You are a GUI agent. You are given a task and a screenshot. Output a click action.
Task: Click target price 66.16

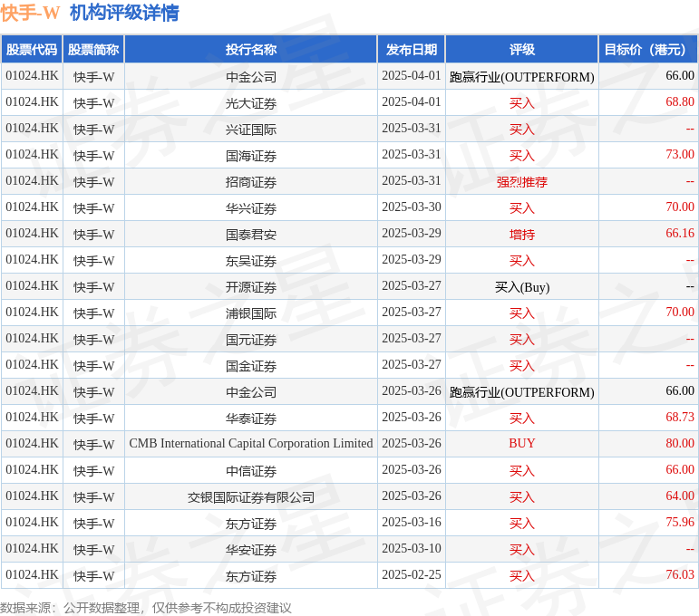pos(680,234)
